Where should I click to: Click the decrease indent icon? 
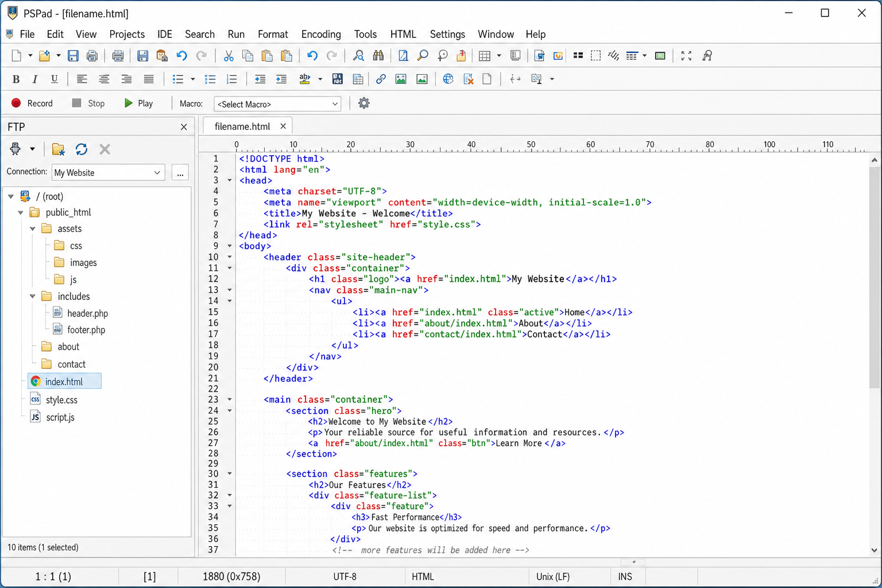click(x=260, y=79)
